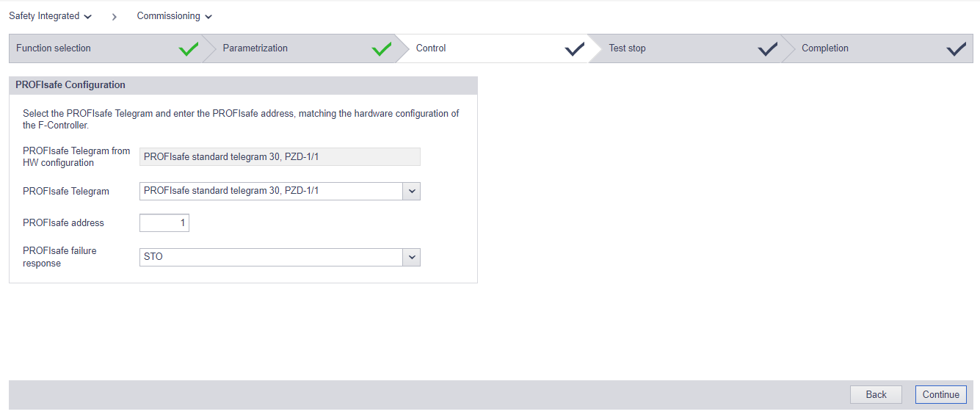Click the read-only HW configuration telegram field

tap(280, 156)
